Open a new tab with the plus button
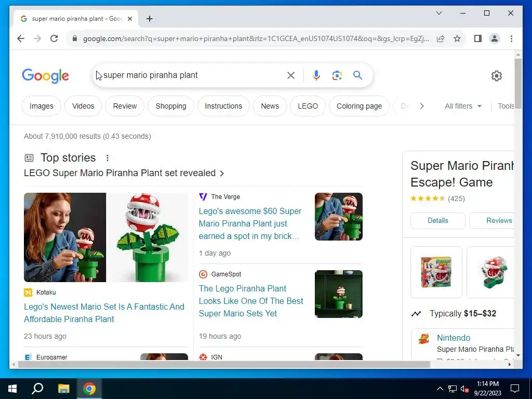 150,19
